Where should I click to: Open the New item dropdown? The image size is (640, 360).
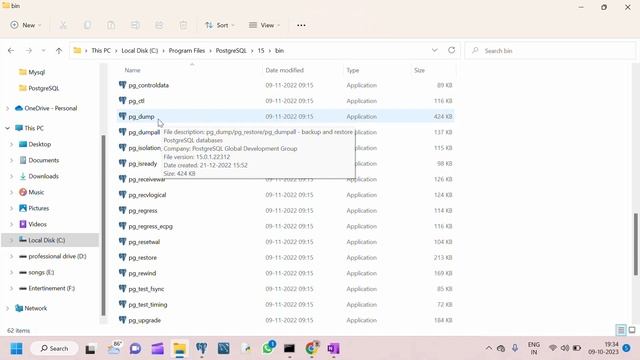(26, 25)
